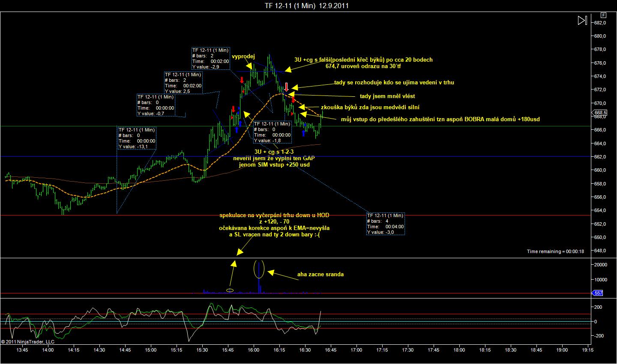Click the 17:30 time axis label

(408, 349)
